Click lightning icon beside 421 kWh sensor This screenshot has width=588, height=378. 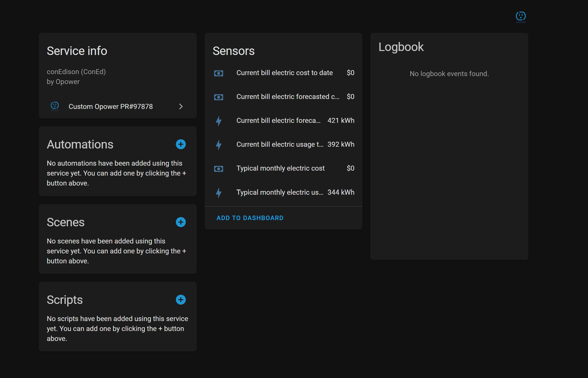click(218, 121)
